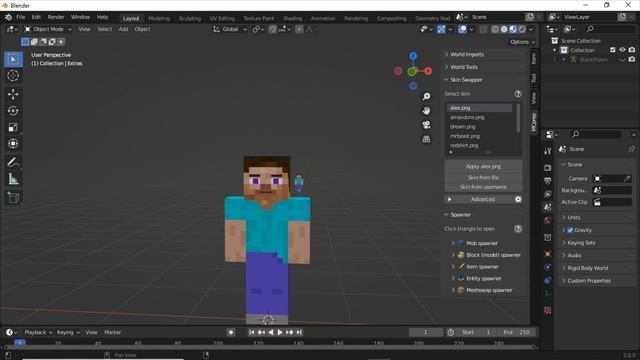Activate the Transform tool
Screen dimensions: 640x360
(13, 144)
